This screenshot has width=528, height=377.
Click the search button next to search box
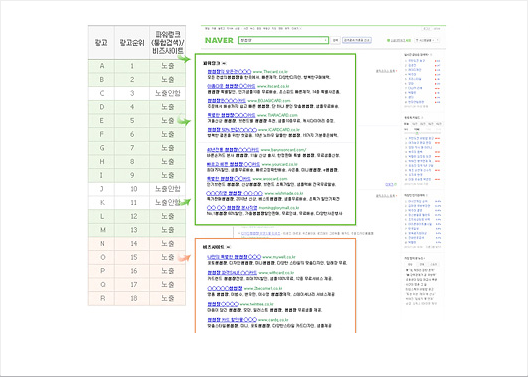335,40
